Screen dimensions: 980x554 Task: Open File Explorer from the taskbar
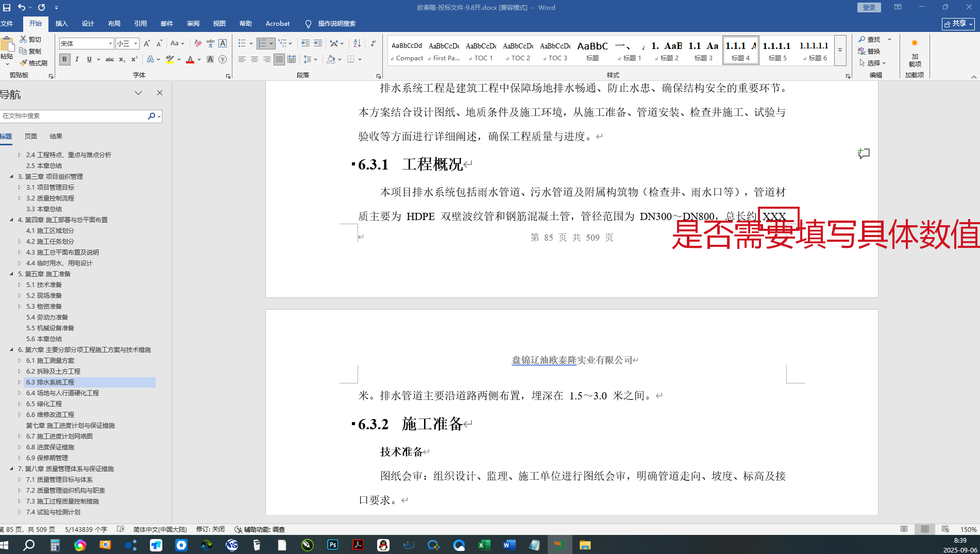pos(585,545)
